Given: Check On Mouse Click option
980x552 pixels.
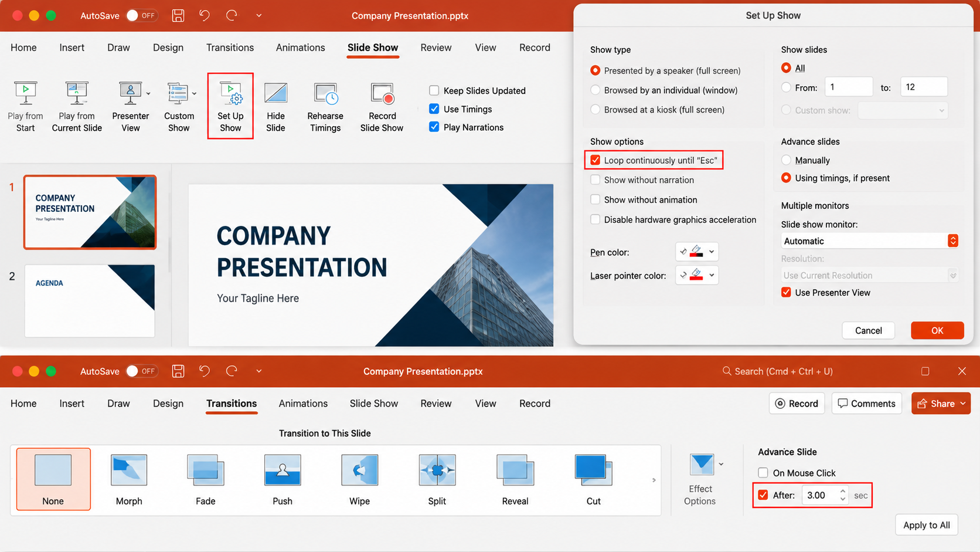Looking at the screenshot, I should pyautogui.click(x=763, y=473).
